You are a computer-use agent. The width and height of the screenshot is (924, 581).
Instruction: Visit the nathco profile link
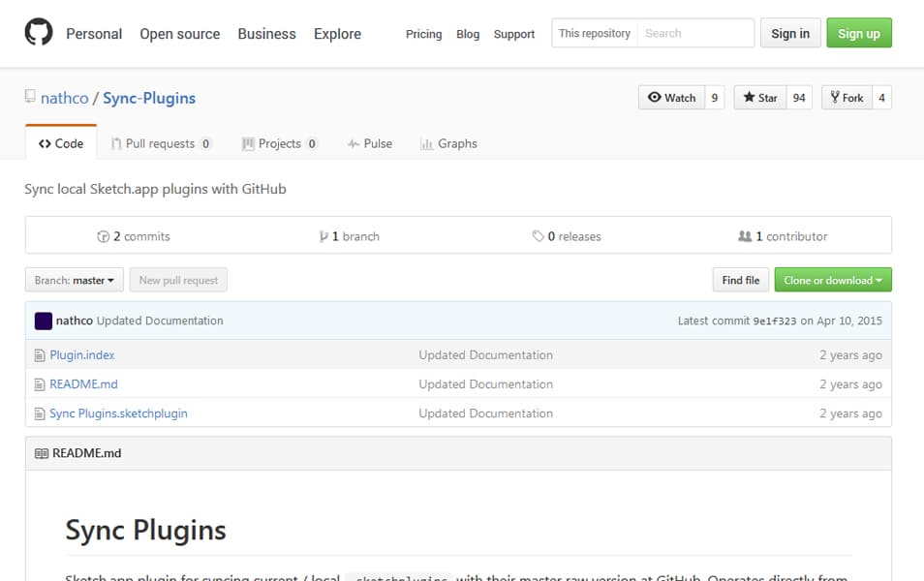pos(64,98)
